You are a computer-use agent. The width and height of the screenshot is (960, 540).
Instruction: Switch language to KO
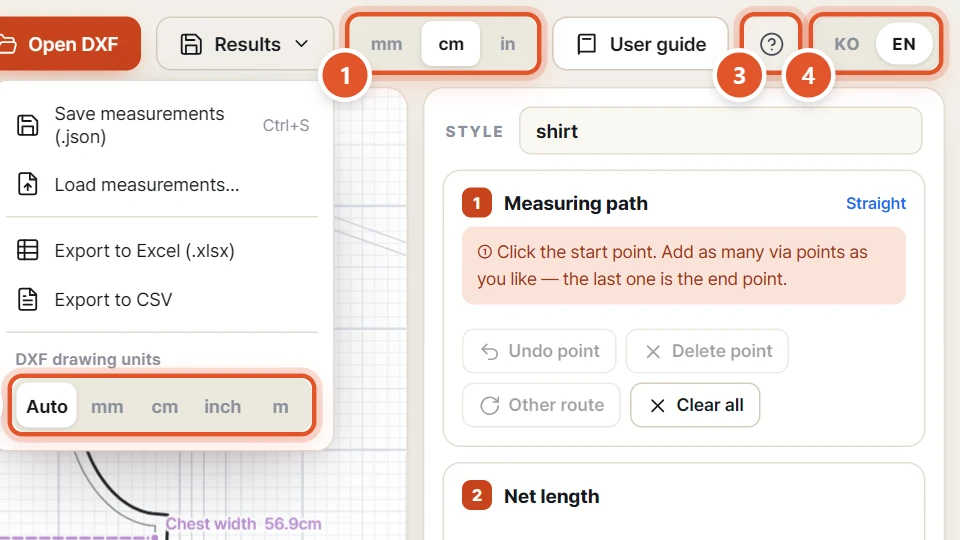(847, 44)
